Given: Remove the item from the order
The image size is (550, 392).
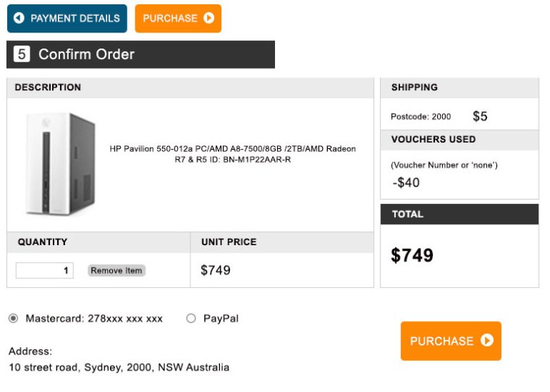Looking at the screenshot, I should [117, 270].
